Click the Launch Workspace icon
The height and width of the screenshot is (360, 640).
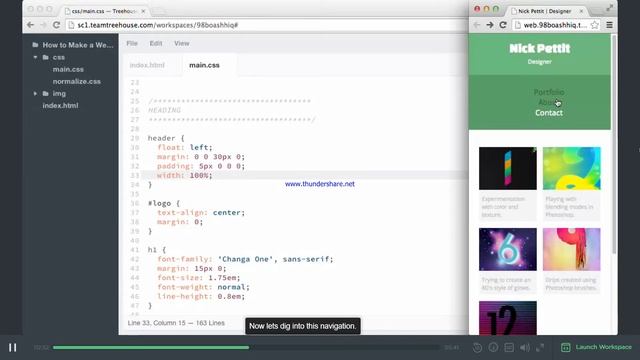[566, 347]
